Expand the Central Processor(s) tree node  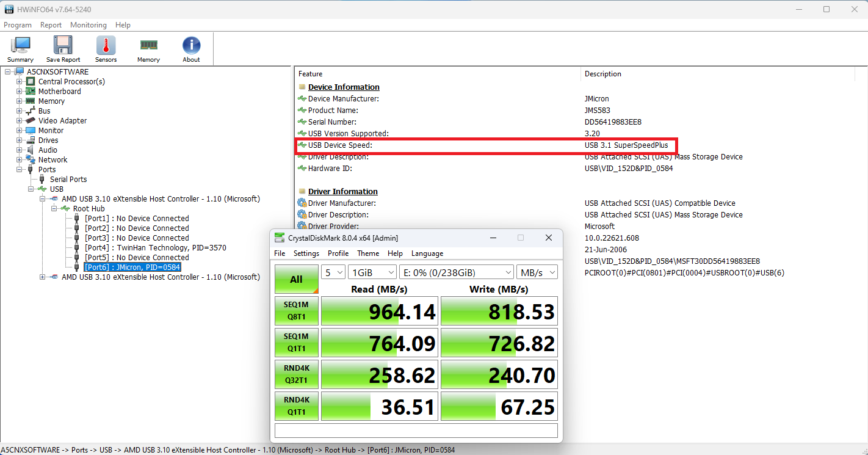pos(20,81)
